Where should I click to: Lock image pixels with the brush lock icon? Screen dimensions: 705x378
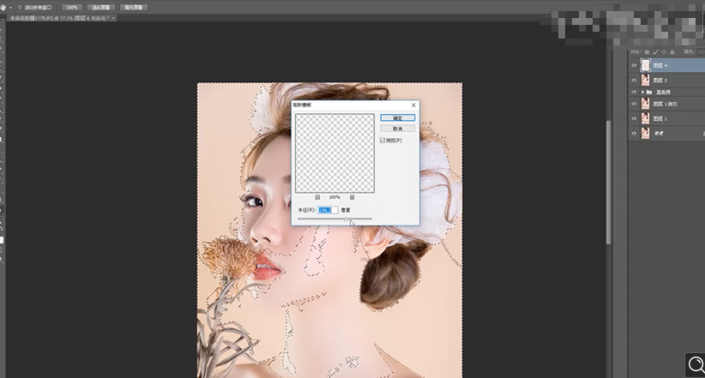tap(656, 52)
